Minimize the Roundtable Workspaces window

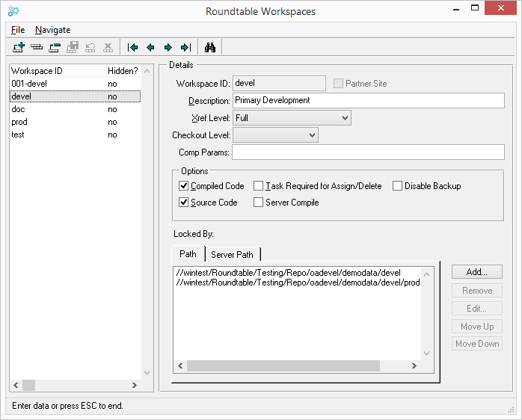point(456,9)
